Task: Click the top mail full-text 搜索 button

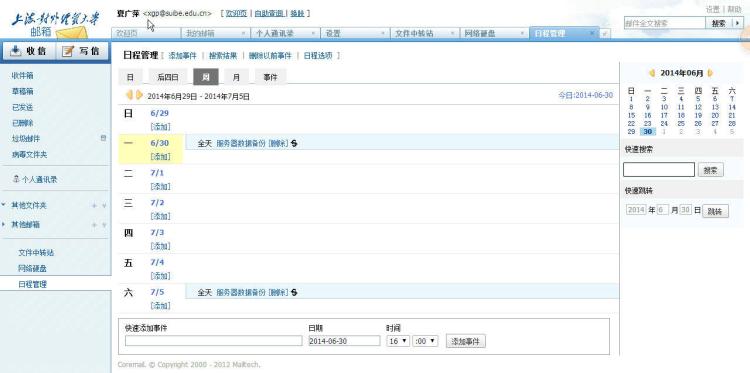Action: [x=718, y=23]
